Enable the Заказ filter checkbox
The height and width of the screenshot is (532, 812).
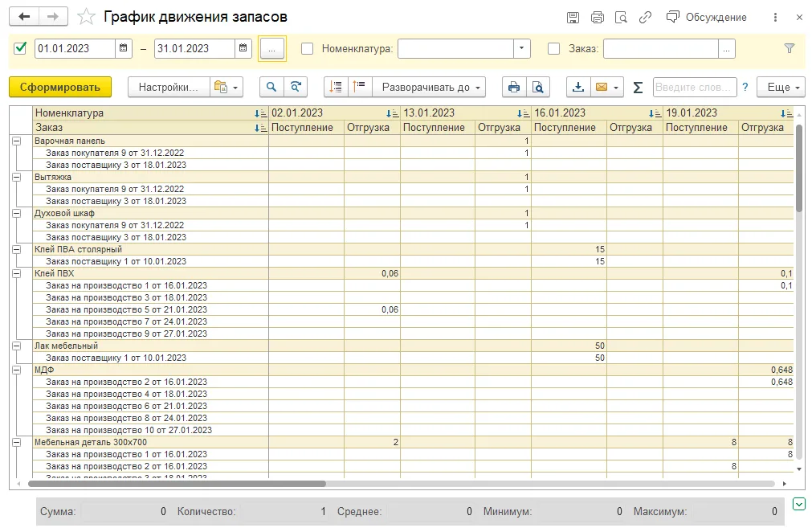tap(553, 49)
